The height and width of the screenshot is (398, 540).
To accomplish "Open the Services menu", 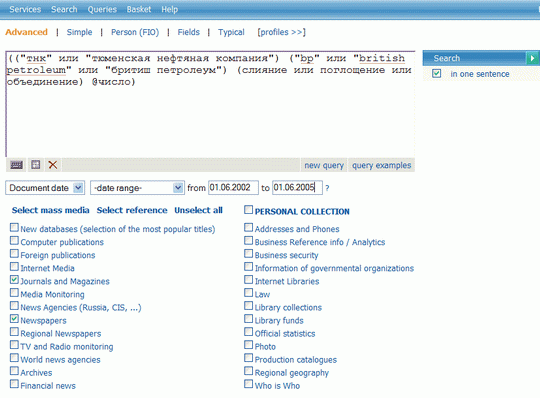I will coord(25,9).
